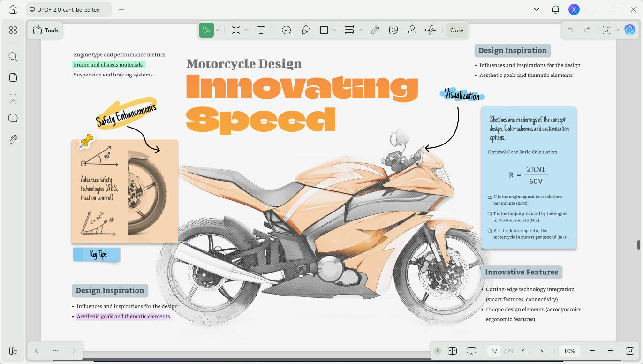
Task: Select the attachment paperclip tool
Action: coord(375,30)
